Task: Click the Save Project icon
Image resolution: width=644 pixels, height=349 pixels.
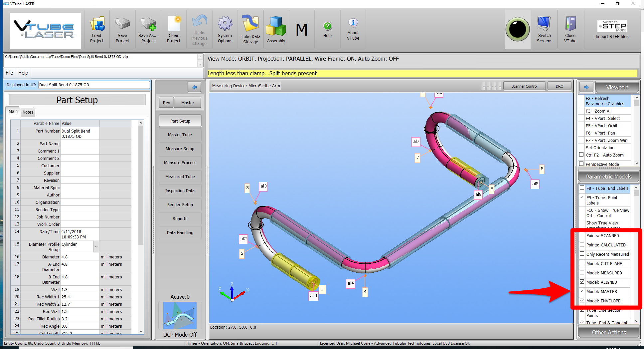Action: click(x=122, y=30)
